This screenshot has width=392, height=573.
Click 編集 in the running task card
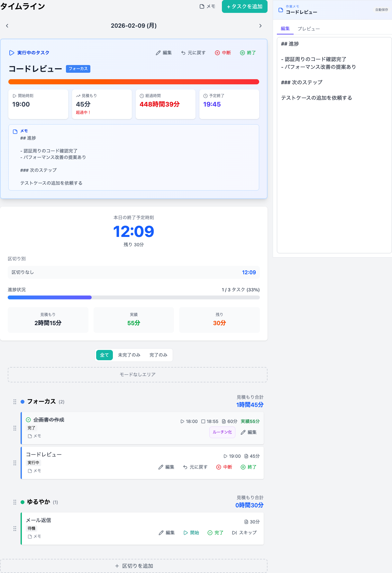point(164,53)
